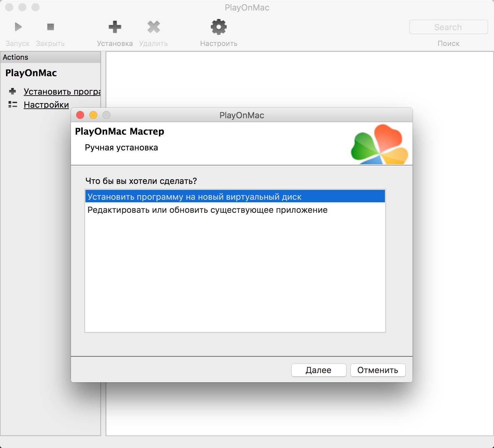This screenshot has height=448, width=494.
Task: Click the Закрыть stop square icon
Action: pyautogui.click(x=50, y=27)
